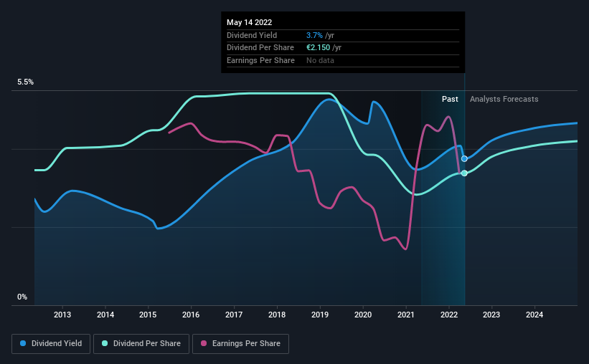This screenshot has height=364, width=589.
Task: Click the 3.7% dividend yield value in tooltip
Action: coord(314,35)
